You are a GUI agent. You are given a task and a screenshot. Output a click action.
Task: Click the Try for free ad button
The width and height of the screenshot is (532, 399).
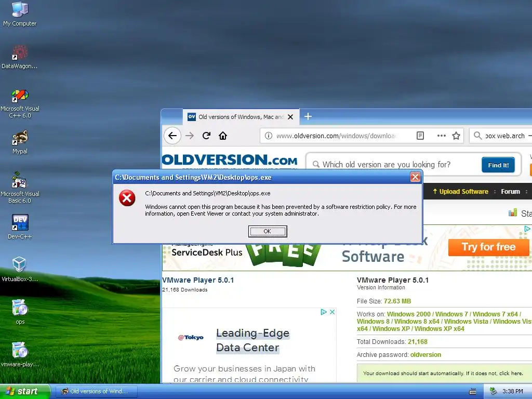488,247
